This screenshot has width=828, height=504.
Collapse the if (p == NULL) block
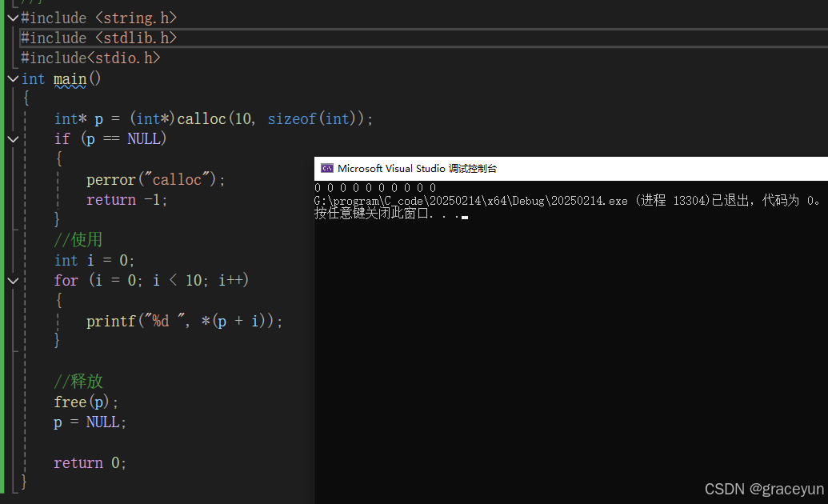pyautogui.click(x=14, y=139)
